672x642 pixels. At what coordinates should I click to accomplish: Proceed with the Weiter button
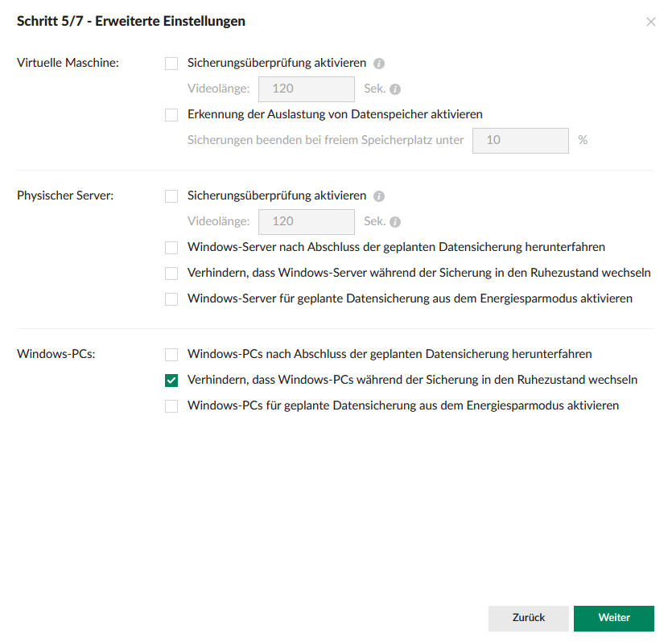click(x=613, y=618)
